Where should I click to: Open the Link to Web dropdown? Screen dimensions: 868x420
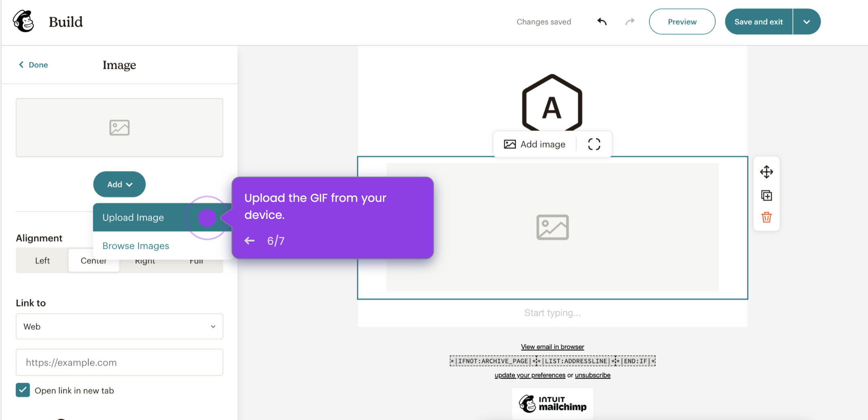(x=119, y=327)
